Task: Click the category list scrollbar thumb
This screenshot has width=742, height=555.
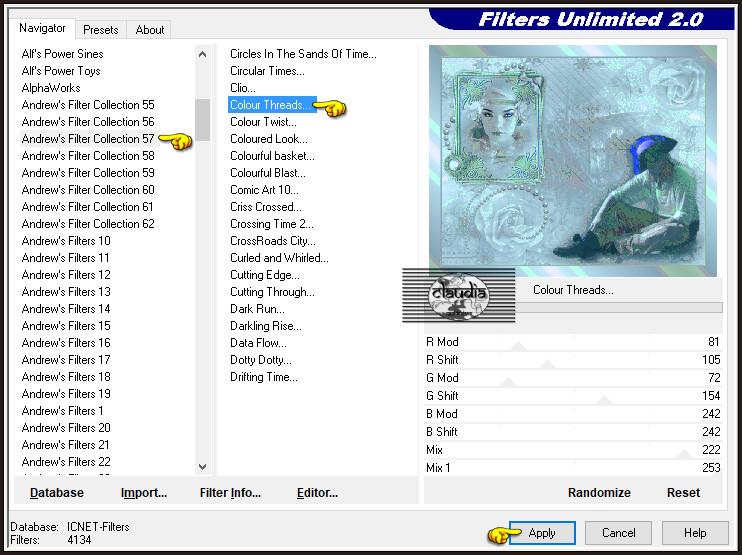Action: [x=203, y=120]
